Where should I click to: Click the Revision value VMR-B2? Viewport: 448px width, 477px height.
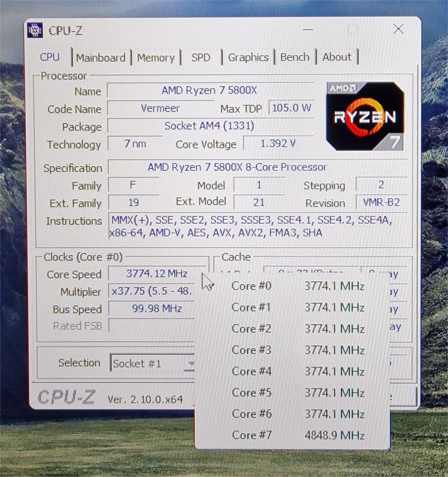click(382, 202)
